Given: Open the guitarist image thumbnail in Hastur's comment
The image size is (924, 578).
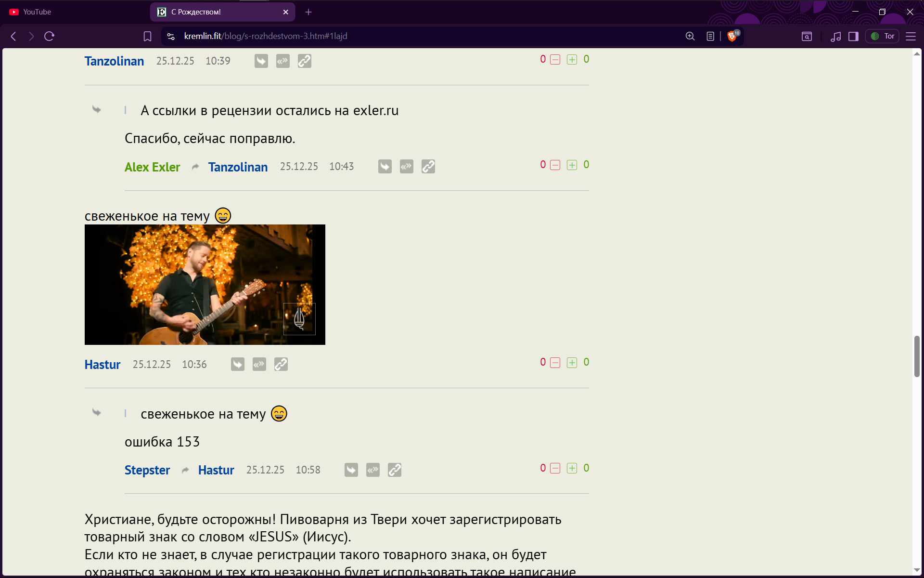Looking at the screenshot, I should point(205,285).
